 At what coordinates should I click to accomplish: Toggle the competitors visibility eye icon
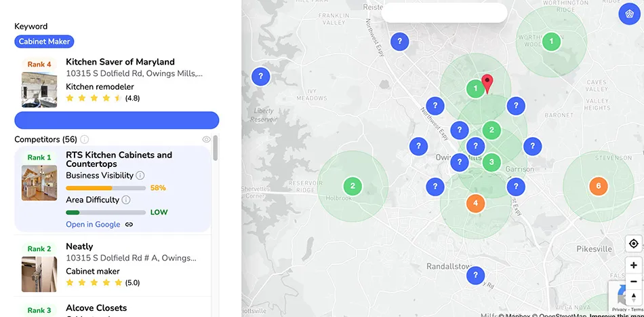[x=207, y=139]
